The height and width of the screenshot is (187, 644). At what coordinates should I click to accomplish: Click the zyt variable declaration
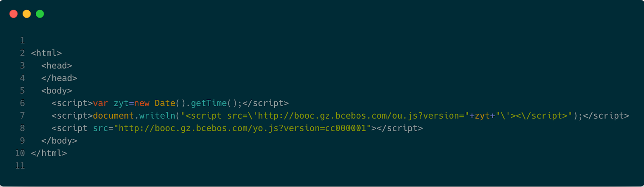[121, 103]
